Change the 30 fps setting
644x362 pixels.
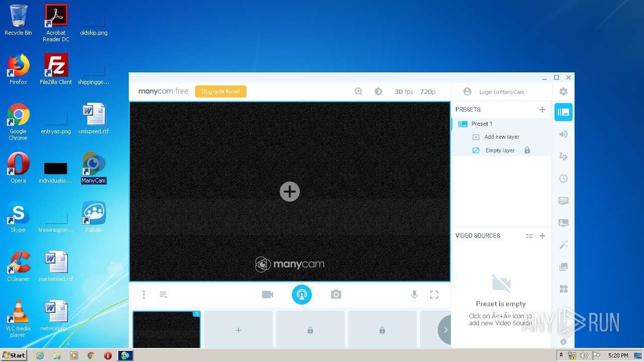404,92
